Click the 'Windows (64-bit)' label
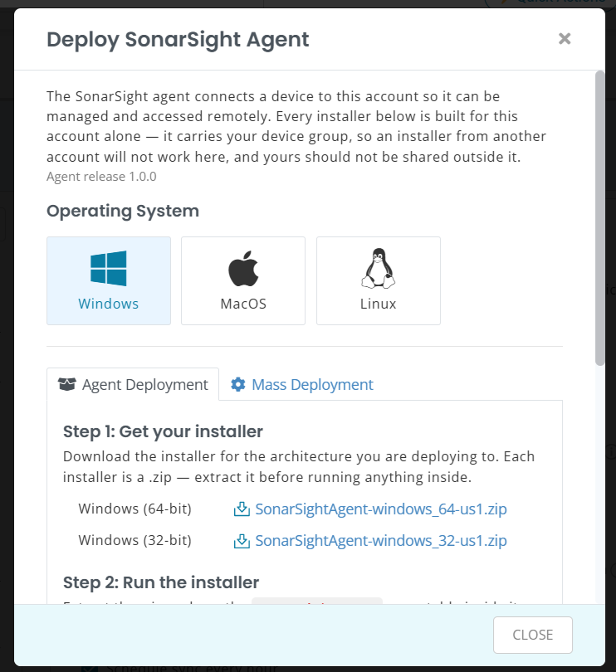This screenshot has height=672, width=616. 134,509
